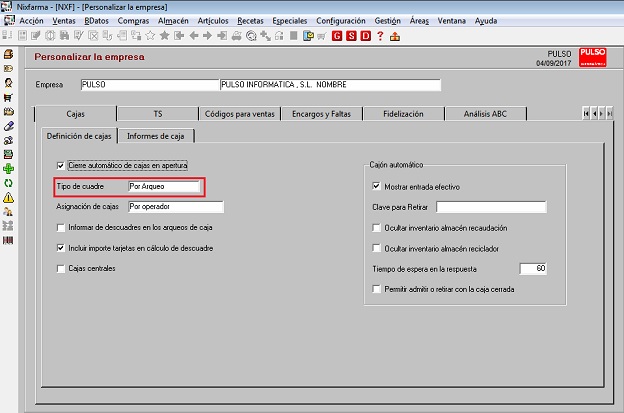The width and height of the screenshot is (624, 413).
Task: Open the Análisis ABC tab
Action: coord(485,114)
